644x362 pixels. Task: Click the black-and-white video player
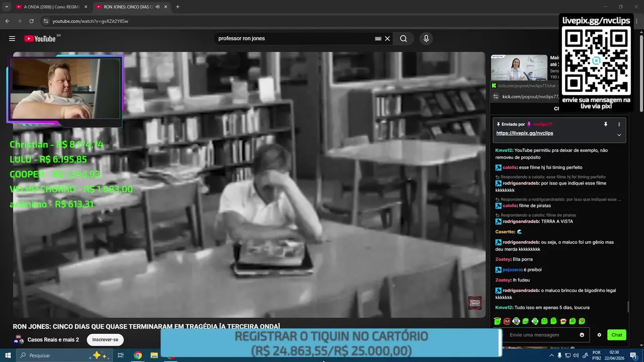pyautogui.click(x=249, y=185)
